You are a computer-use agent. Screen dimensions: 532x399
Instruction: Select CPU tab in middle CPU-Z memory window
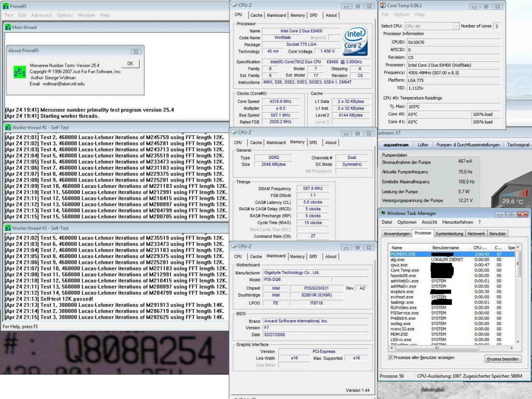[238, 143]
